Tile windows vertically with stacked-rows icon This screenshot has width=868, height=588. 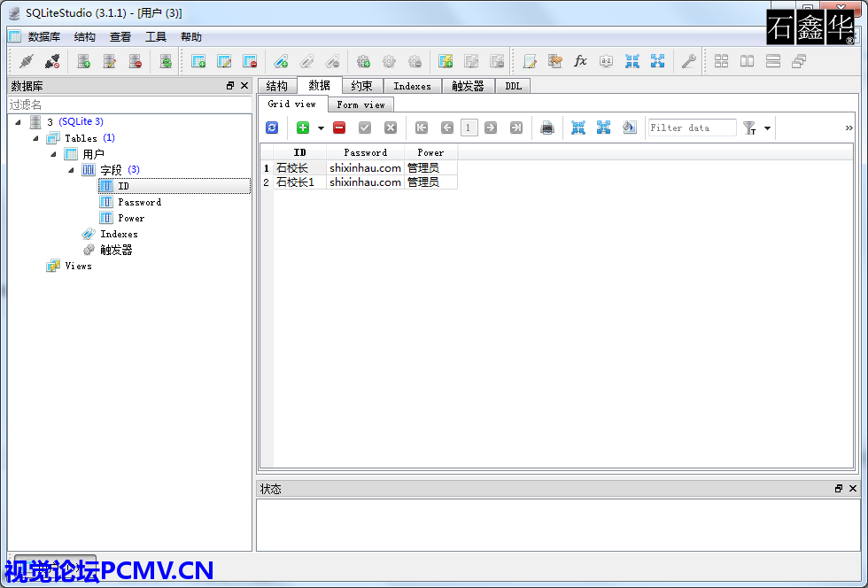[x=773, y=61]
